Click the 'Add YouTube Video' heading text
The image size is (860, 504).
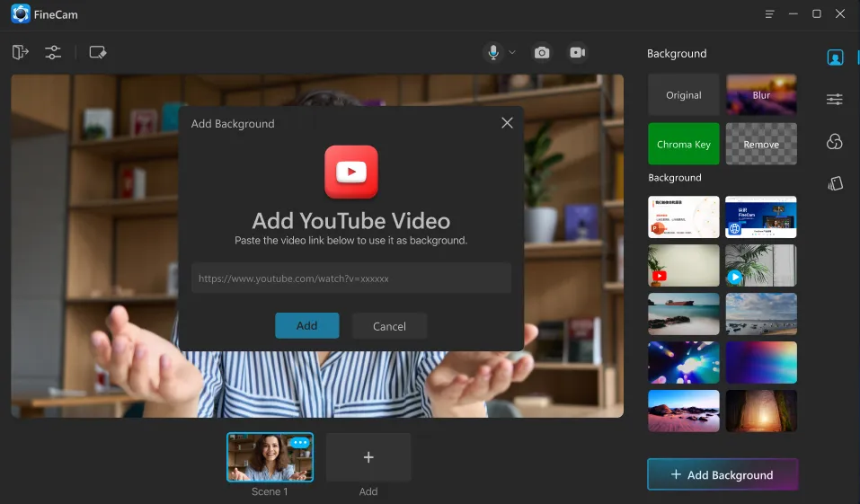click(351, 221)
